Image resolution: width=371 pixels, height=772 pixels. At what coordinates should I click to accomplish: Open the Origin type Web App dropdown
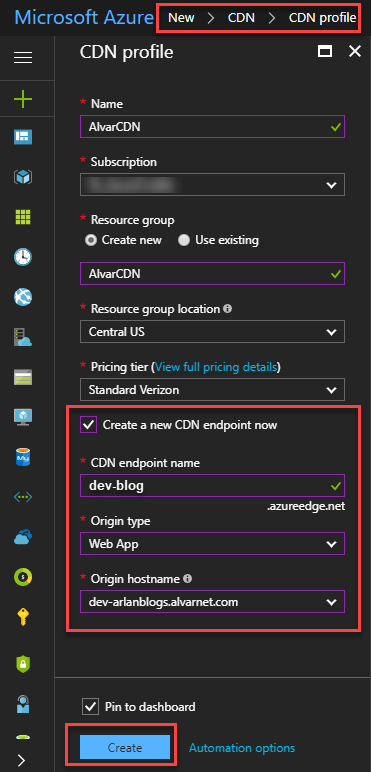click(212, 544)
